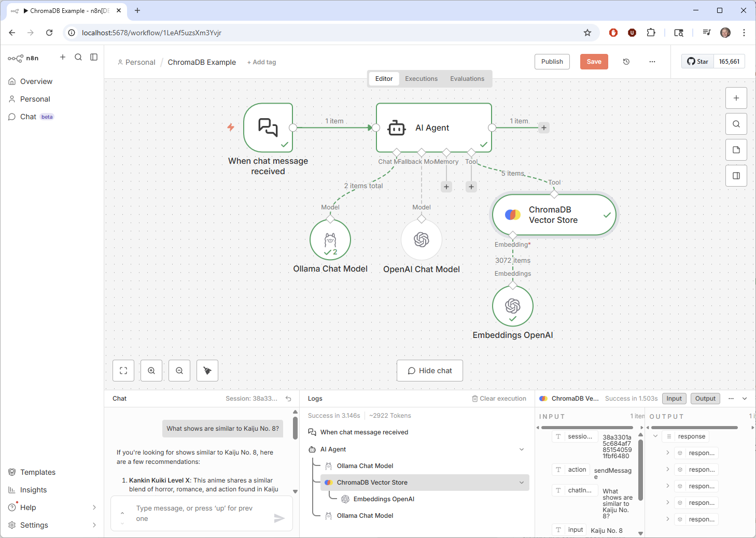
Task: Add a Tool sub-node with plus
Action: pos(471,187)
